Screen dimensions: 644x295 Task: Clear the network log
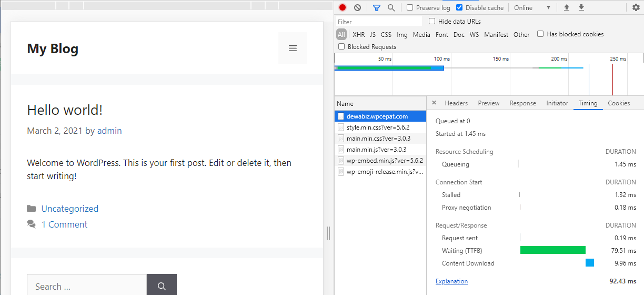pos(358,8)
